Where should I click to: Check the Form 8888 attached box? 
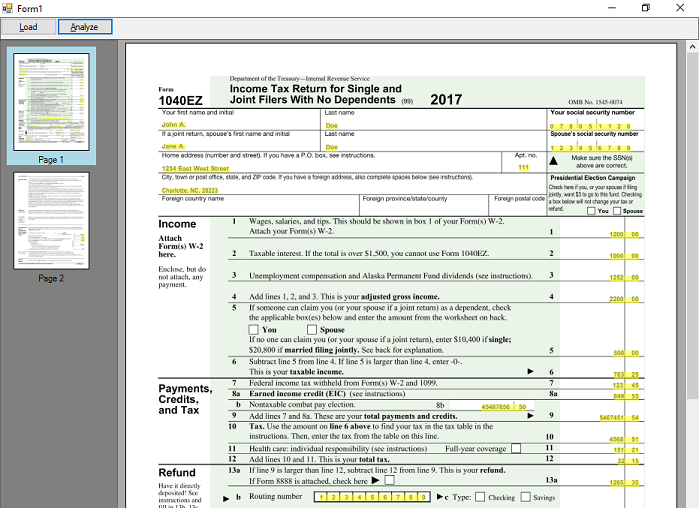(389, 480)
